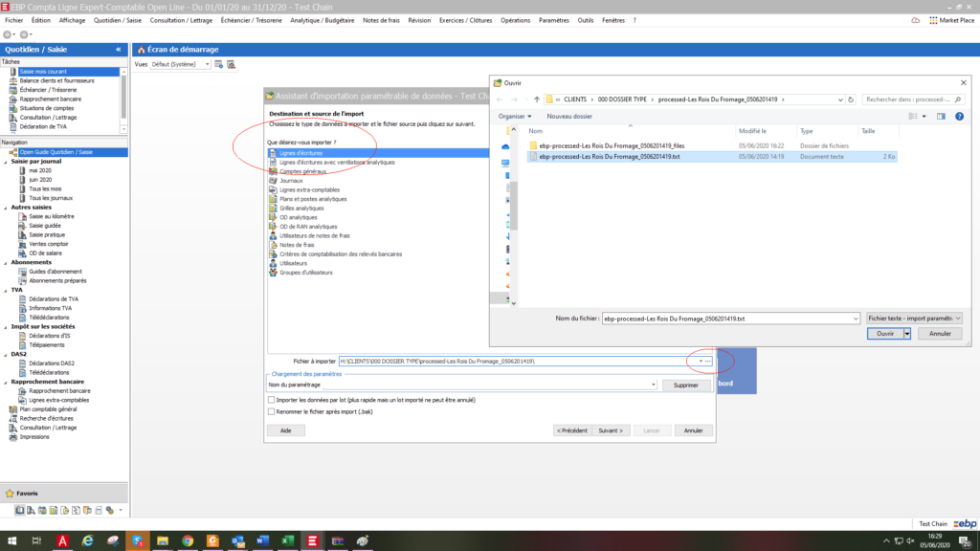Click the search magnifier in Ouvrir dialog
Screen dimensions: 980x551
tap(958, 99)
